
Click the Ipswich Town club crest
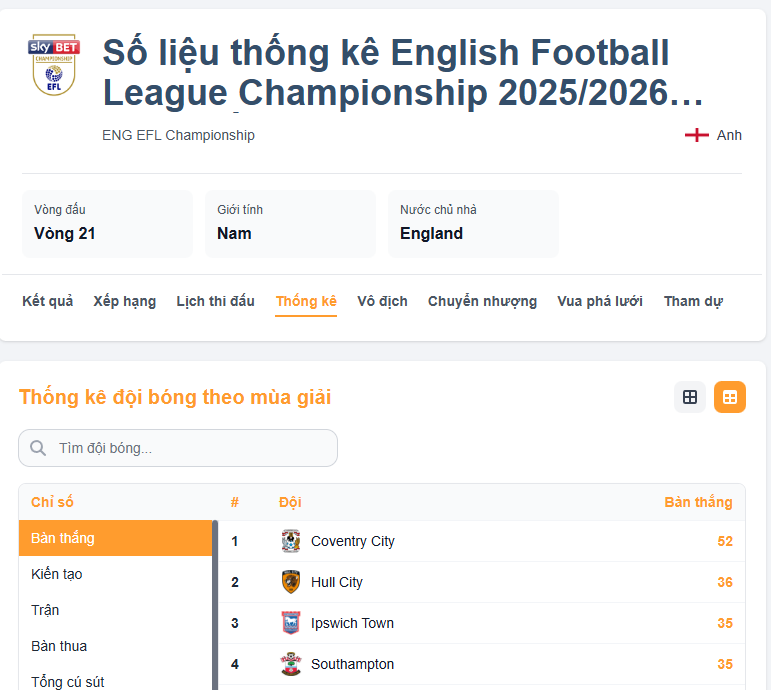click(x=291, y=623)
